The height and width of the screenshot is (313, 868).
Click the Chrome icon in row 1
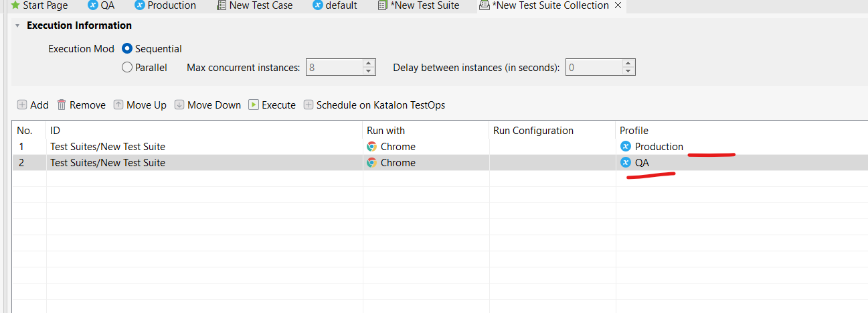coord(371,147)
